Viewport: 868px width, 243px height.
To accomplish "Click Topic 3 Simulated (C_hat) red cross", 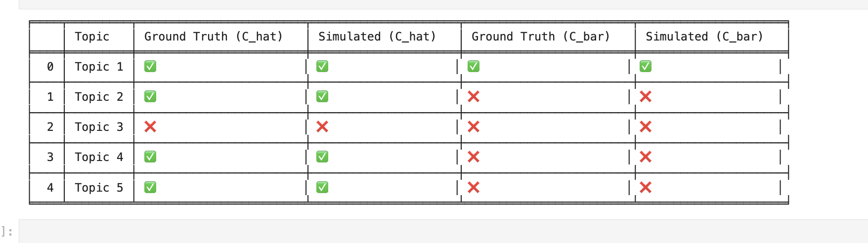I will pos(322,127).
